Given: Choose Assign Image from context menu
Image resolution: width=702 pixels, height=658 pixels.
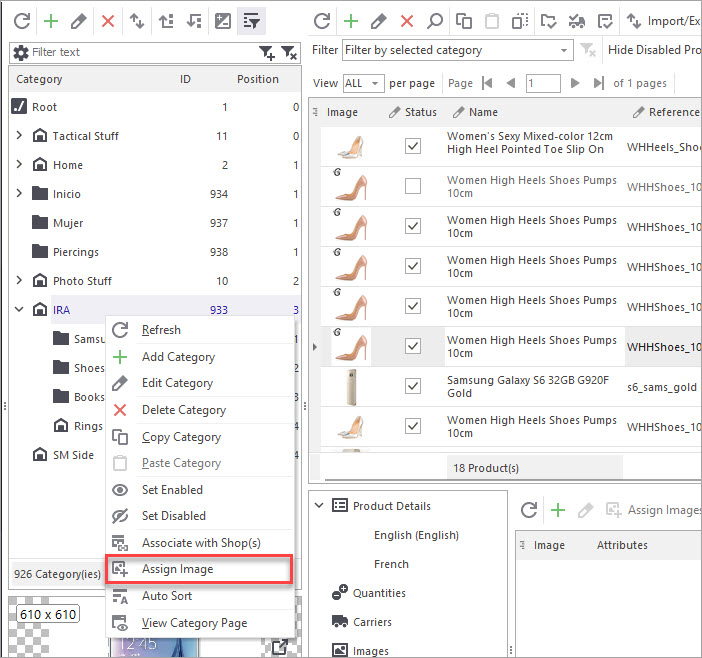Looking at the screenshot, I should tap(177, 569).
